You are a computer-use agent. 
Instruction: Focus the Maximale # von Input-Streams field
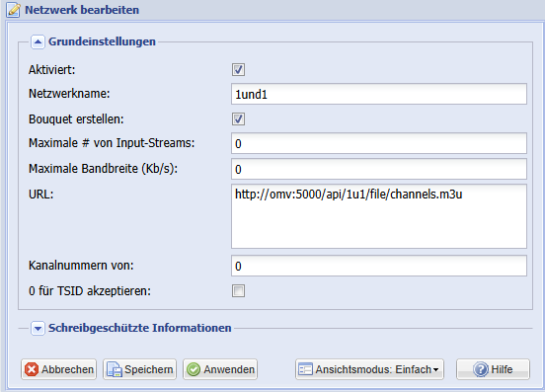[x=379, y=143]
